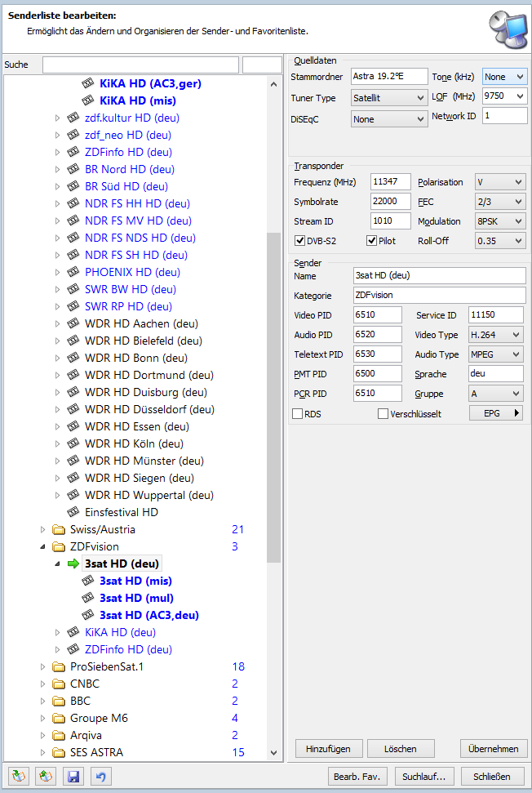The image size is (532, 793).
Task: Click the Hinzufügen button
Action: (328, 749)
